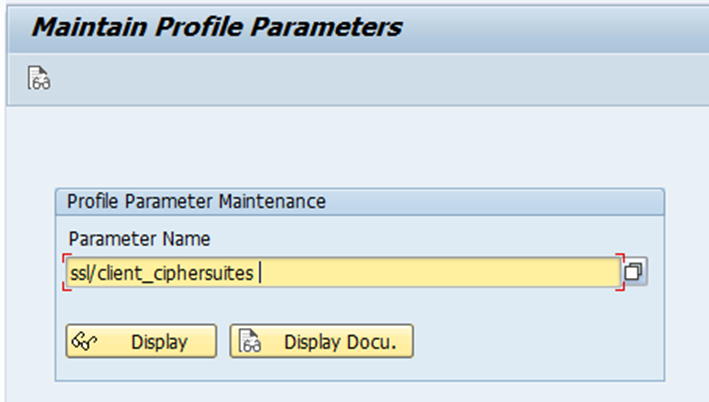Click the right red bracket of the input field

tap(621, 272)
